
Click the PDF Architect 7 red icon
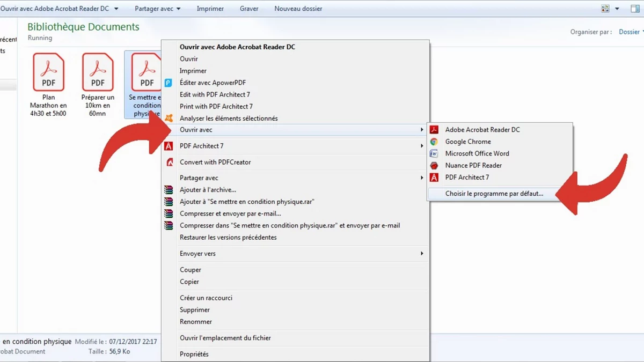[x=169, y=146]
